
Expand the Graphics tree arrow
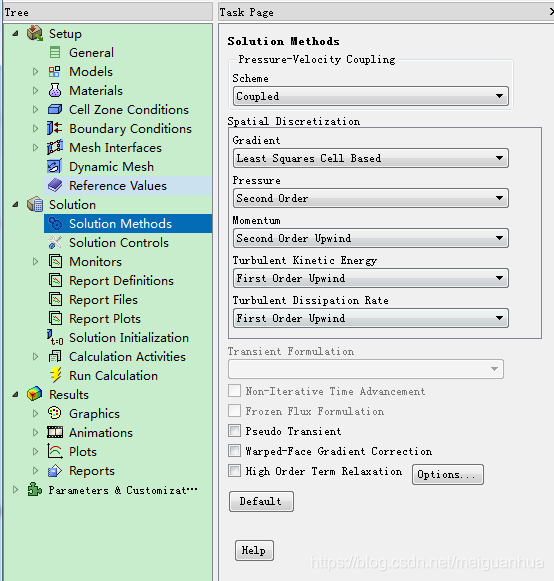click(x=36, y=414)
